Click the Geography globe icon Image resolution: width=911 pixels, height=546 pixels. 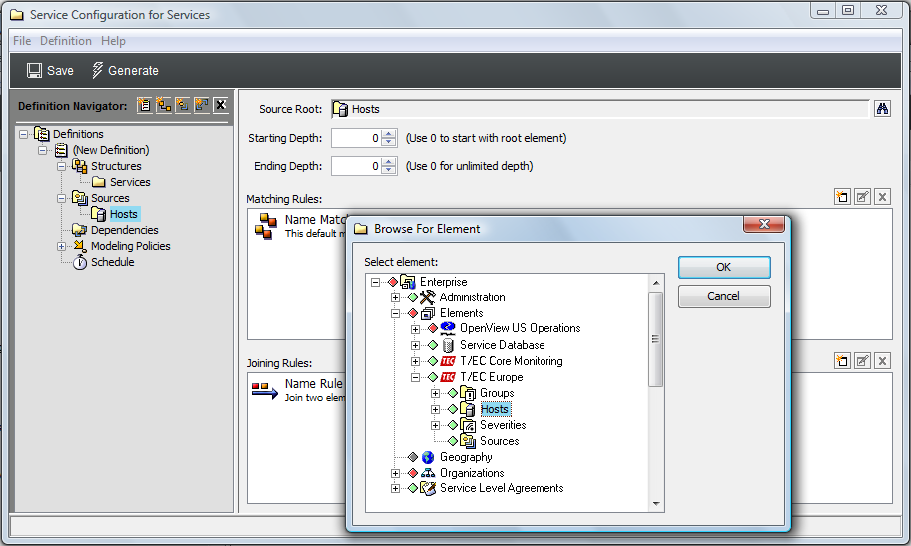(x=428, y=458)
